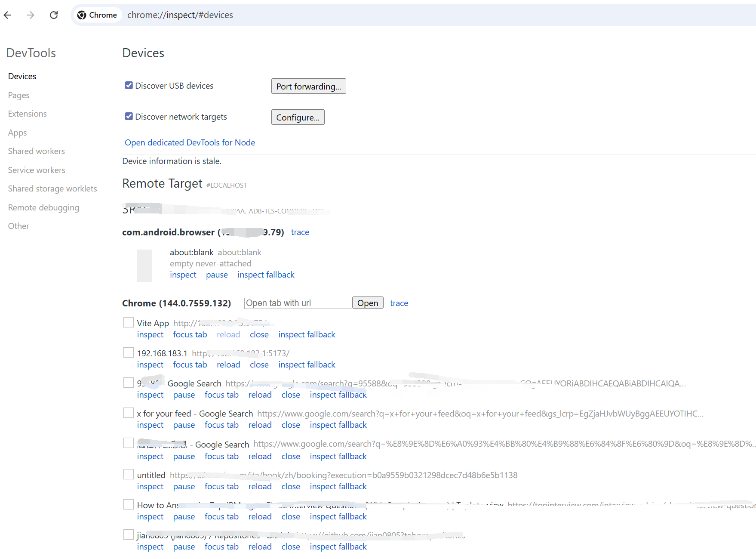Image resolution: width=756 pixels, height=559 pixels.
Task: Pause the 95588 Google Search tab
Action: click(184, 395)
